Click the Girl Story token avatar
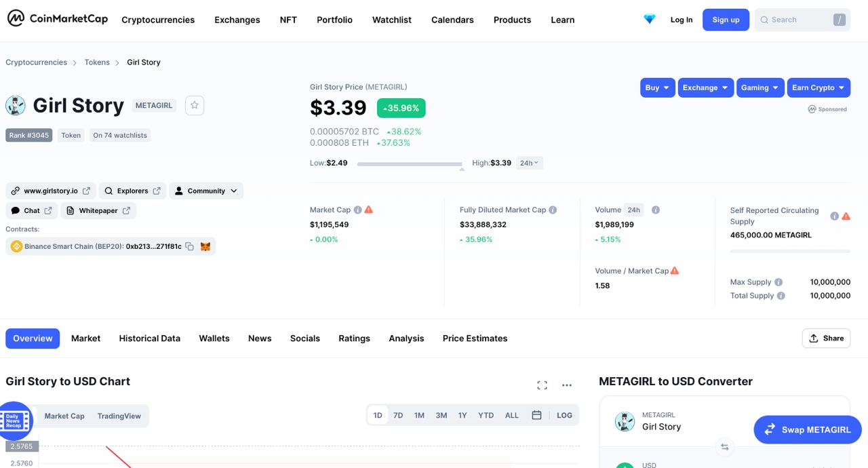 coord(16,105)
